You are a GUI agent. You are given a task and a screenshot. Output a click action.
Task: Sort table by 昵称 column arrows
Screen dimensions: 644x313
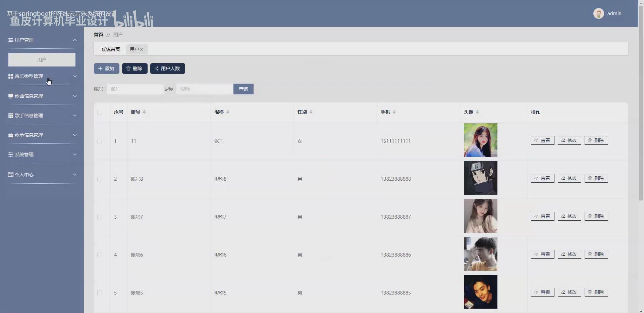pyautogui.click(x=228, y=112)
